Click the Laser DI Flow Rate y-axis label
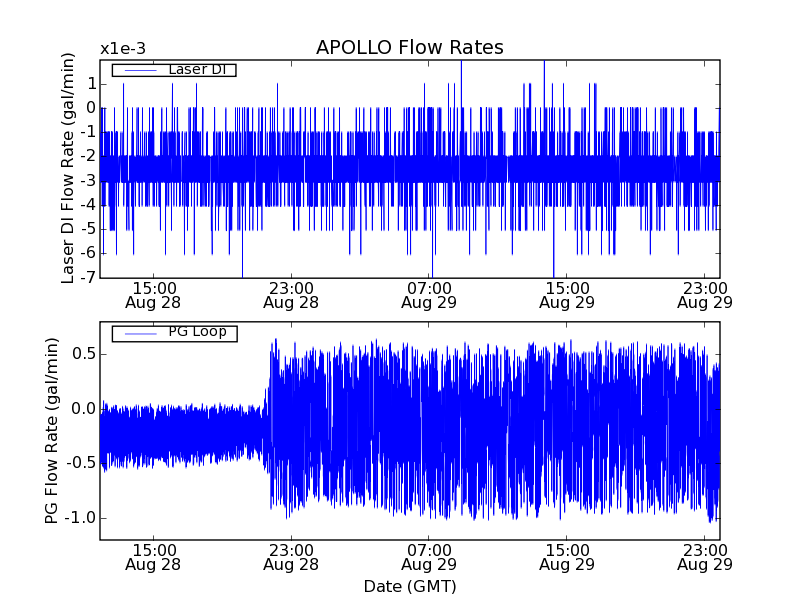 pyautogui.click(x=68, y=169)
